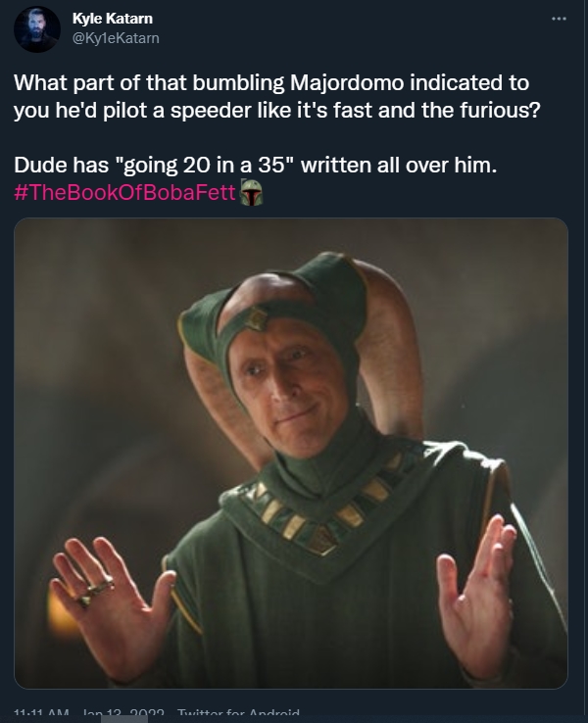Screen dimensions: 588x723
Task: Click the green headband jewel in photo
Action: pyautogui.click(x=255, y=318)
